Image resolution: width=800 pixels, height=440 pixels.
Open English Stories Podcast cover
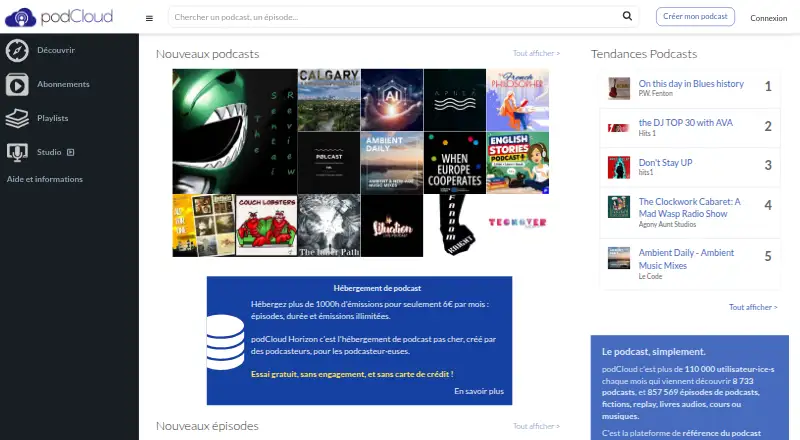[517, 163]
